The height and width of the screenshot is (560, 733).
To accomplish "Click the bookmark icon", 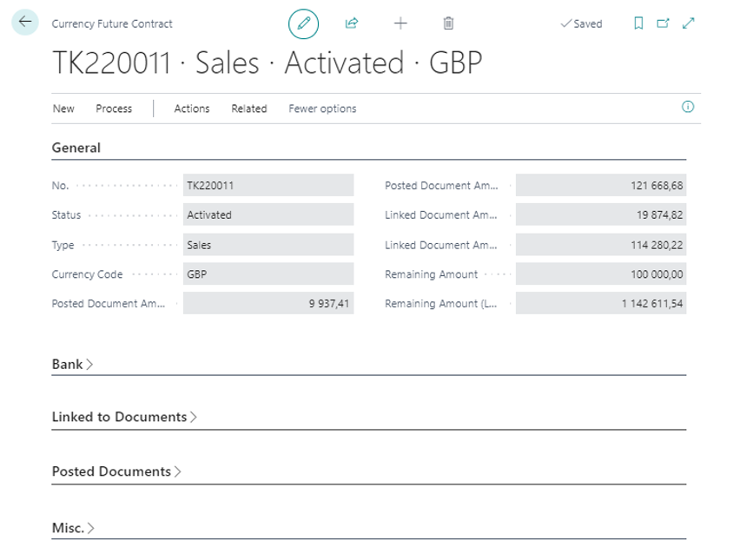I will click(x=638, y=23).
